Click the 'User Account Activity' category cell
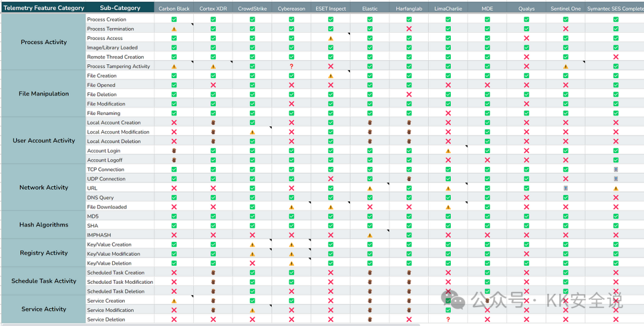The image size is (644, 326). tap(44, 141)
